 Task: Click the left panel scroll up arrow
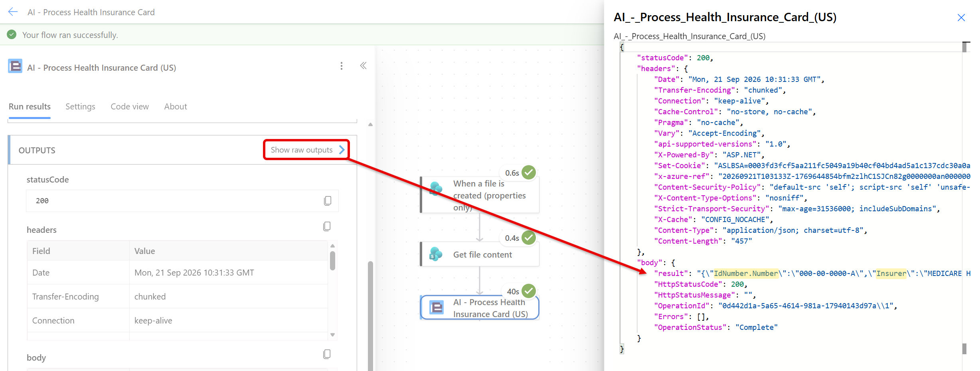(x=370, y=125)
